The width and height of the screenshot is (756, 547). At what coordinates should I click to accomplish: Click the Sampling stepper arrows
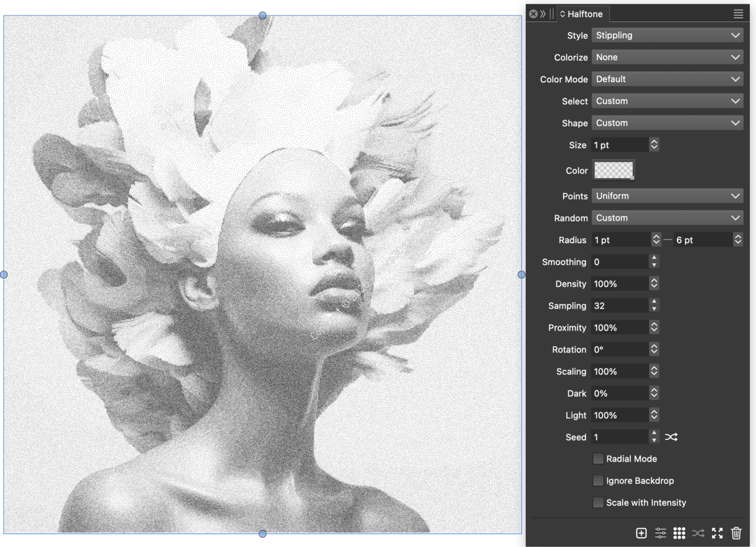(654, 306)
